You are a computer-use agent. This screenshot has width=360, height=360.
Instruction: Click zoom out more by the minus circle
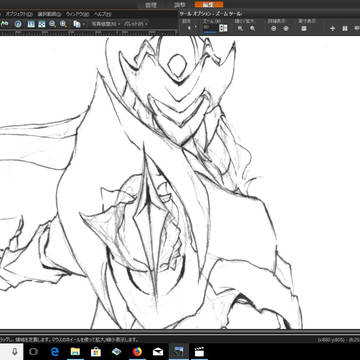click(x=274, y=29)
